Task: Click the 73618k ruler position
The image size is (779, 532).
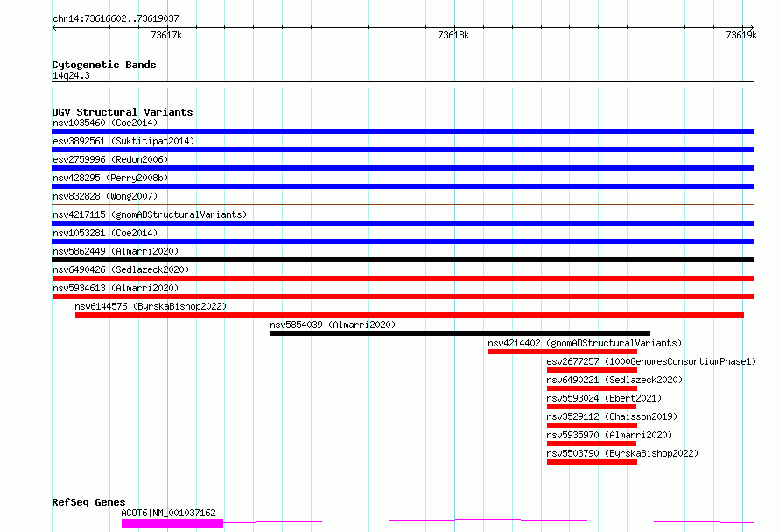Action: click(x=453, y=35)
